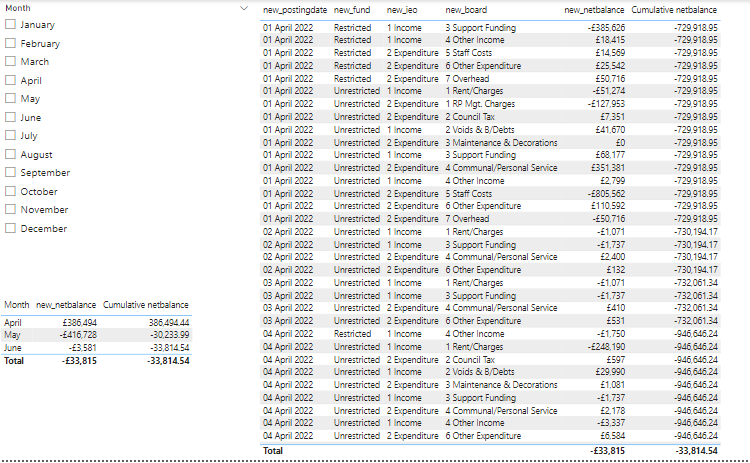Tick the March checkbox

point(10,61)
